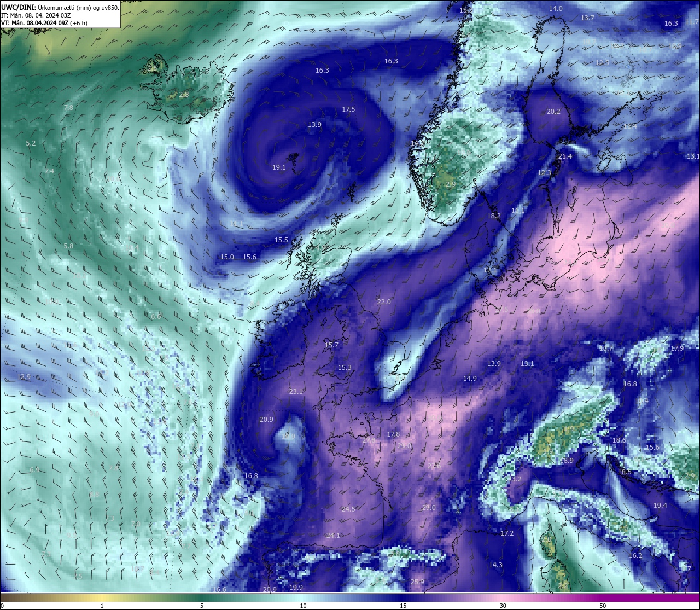The image size is (700, 610).
Task: Click the 21.4 value on the map
Action: pyautogui.click(x=565, y=156)
